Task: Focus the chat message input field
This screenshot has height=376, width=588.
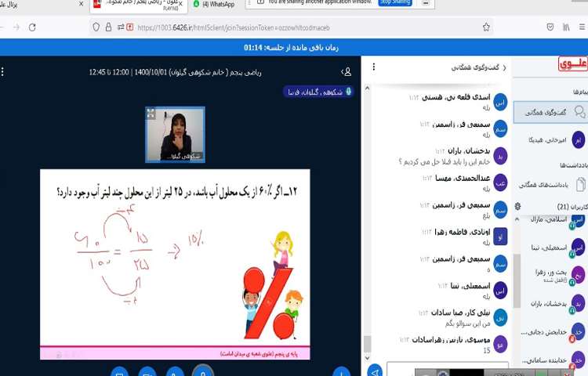Action: tap(448, 369)
